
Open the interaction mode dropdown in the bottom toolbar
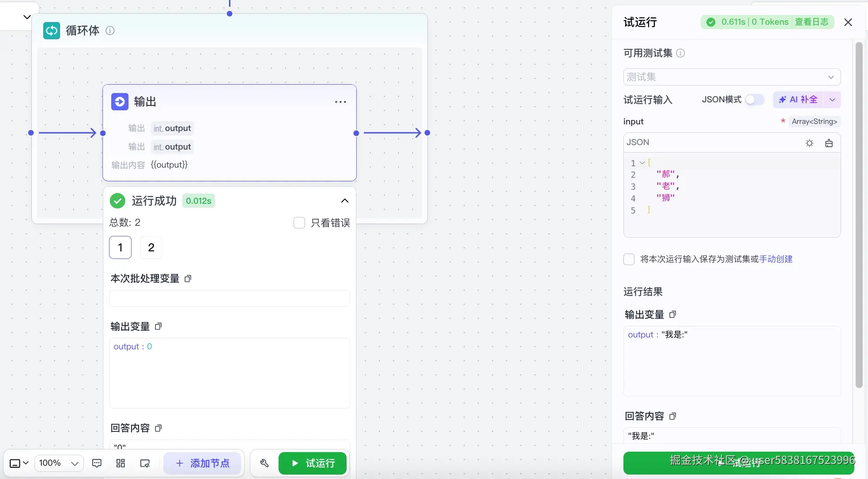[x=19, y=463]
